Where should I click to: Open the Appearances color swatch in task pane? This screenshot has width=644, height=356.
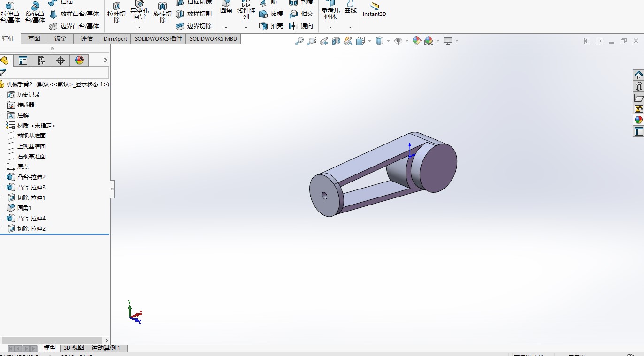point(638,120)
